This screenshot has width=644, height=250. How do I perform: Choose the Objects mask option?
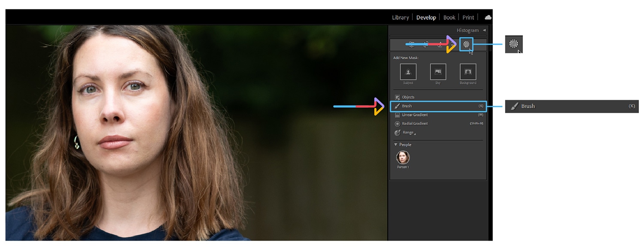tap(408, 97)
